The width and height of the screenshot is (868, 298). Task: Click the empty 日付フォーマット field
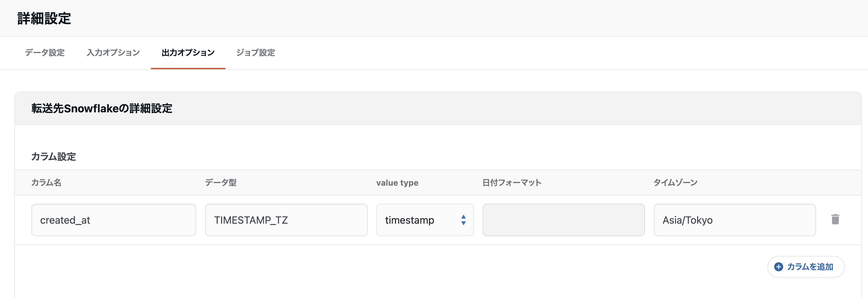coord(563,220)
